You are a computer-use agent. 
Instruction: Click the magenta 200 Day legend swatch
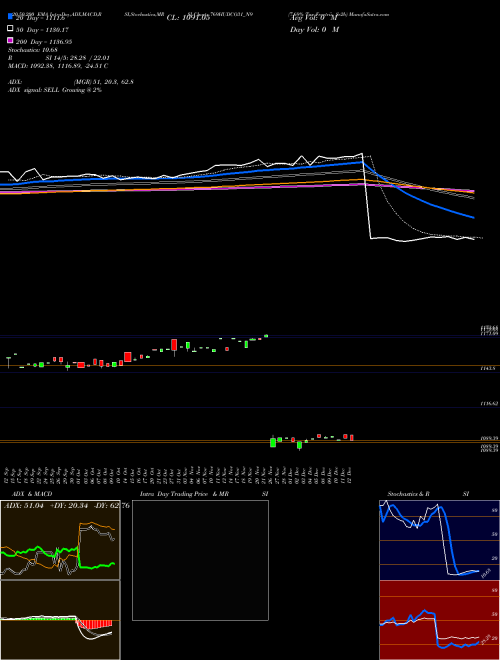[x=10, y=40]
